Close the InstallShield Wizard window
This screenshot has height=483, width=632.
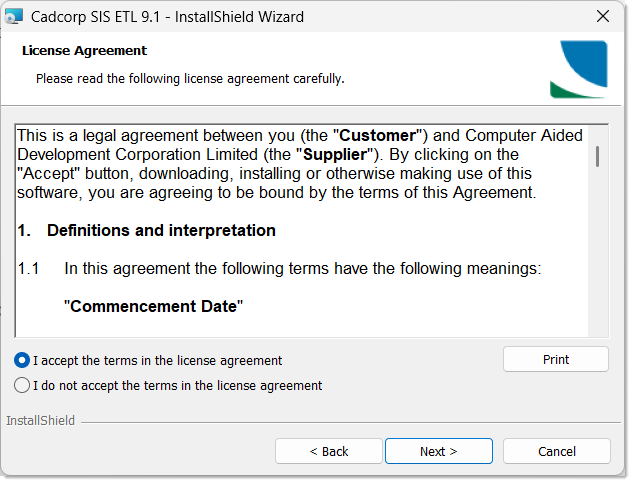tap(602, 17)
